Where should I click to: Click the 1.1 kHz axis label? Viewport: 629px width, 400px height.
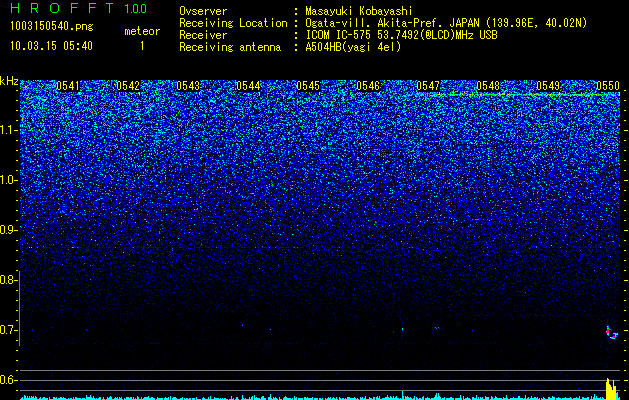[9, 130]
